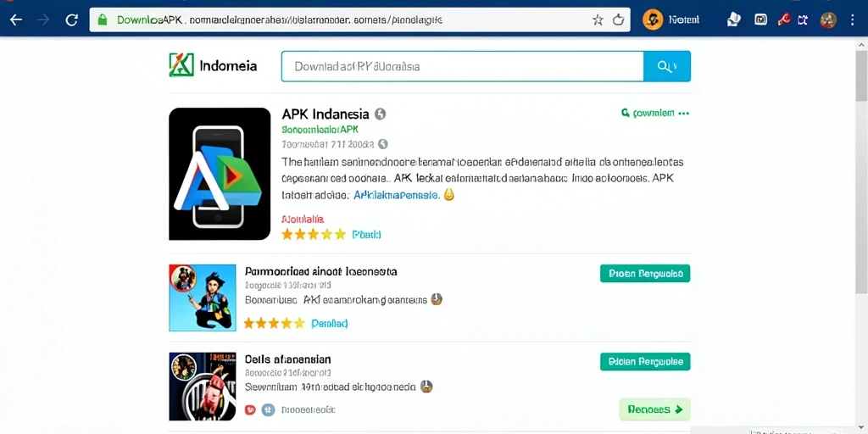This screenshot has width=868, height=434.
Task: Reload the page with the refresh icon
Action: (x=71, y=20)
